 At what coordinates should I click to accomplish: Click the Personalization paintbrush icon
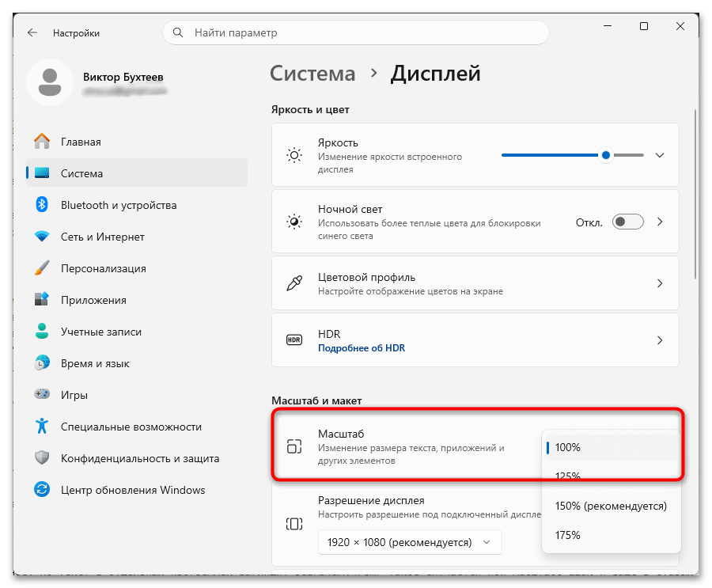coord(42,268)
